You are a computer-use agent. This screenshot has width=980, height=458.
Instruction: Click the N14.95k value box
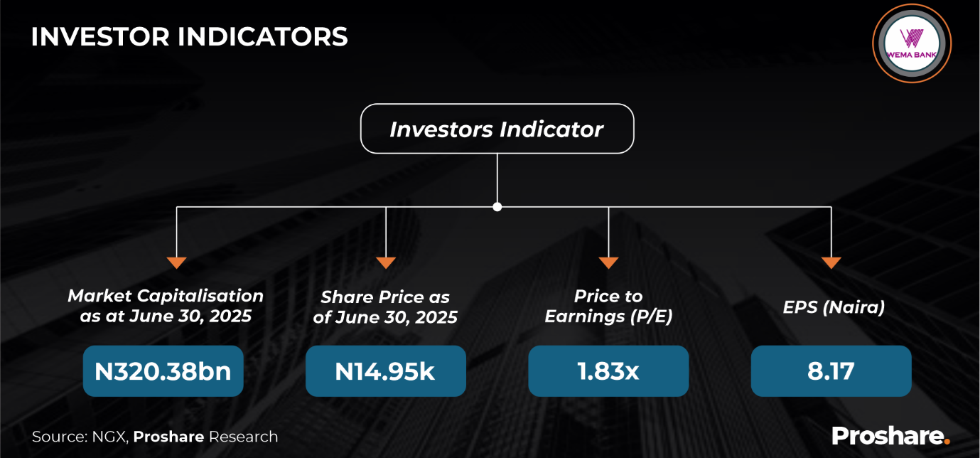click(386, 371)
